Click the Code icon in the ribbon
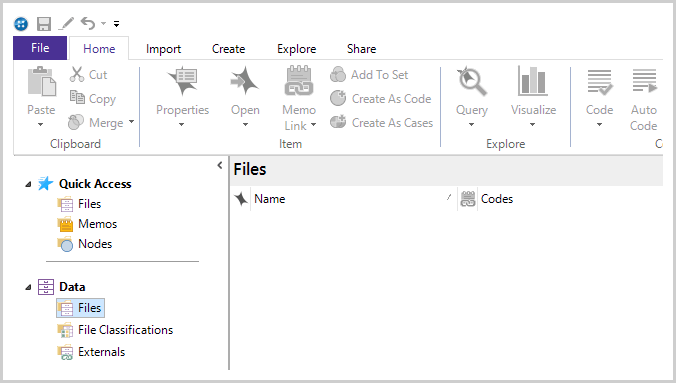This screenshot has width=676, height=383. point(599,82)
